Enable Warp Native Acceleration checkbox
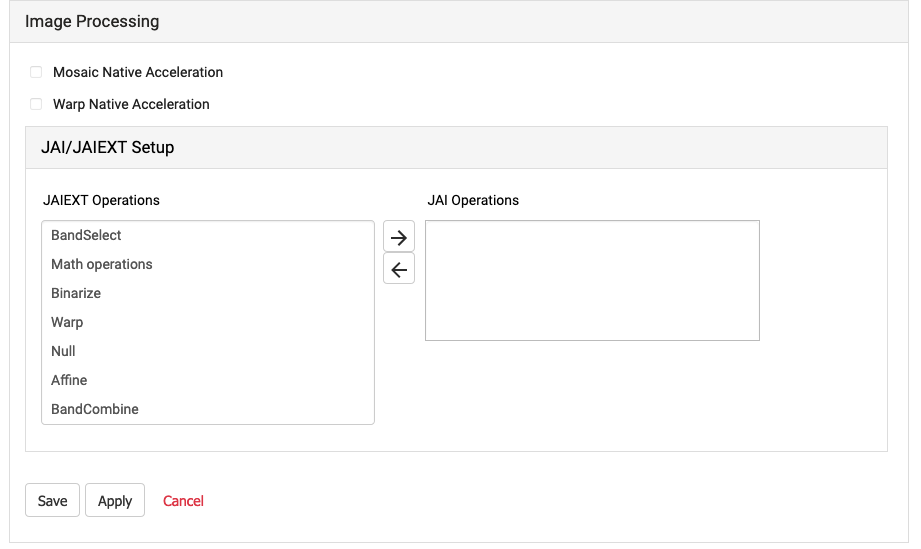Screen dimensions: 921x549 36,104
